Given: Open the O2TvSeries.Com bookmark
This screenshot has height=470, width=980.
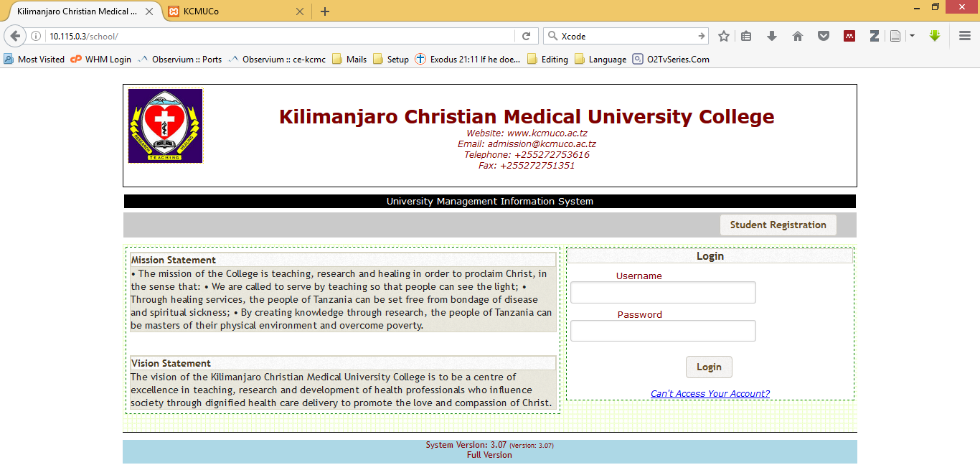Looking at the screenshot, I should [671, 60].
